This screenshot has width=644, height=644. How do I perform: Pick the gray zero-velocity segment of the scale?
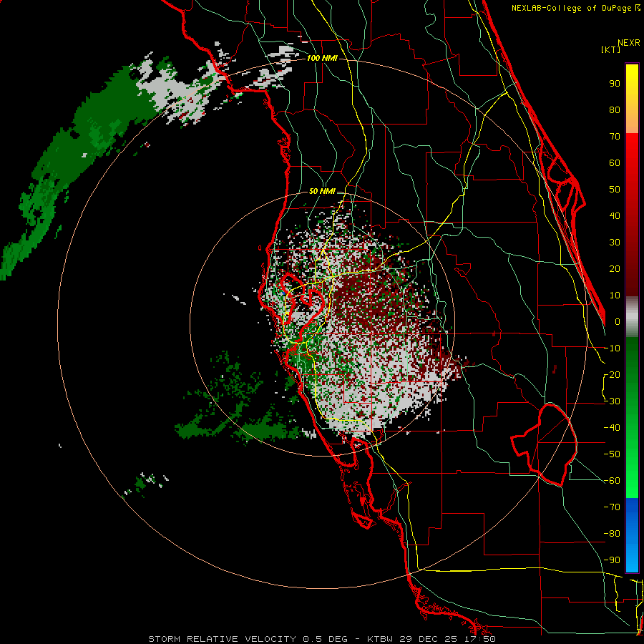pyautogui.click(x=632, y=317)
